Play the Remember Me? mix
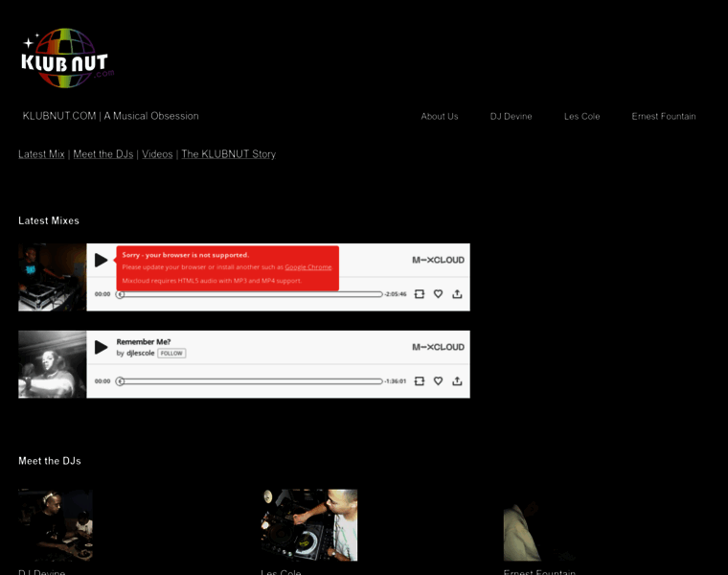The width and height of the screenshot is (728, 575). click(x=101, y=347)
